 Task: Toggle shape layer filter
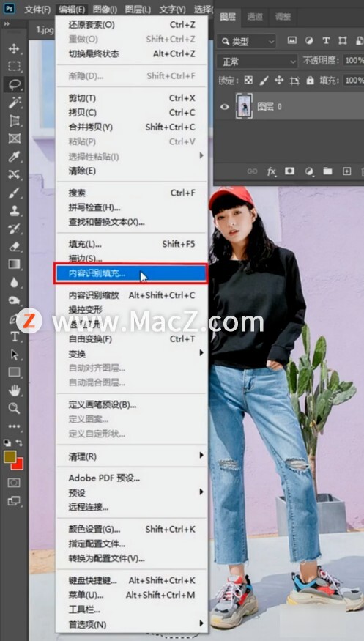[x=342, y=40]
